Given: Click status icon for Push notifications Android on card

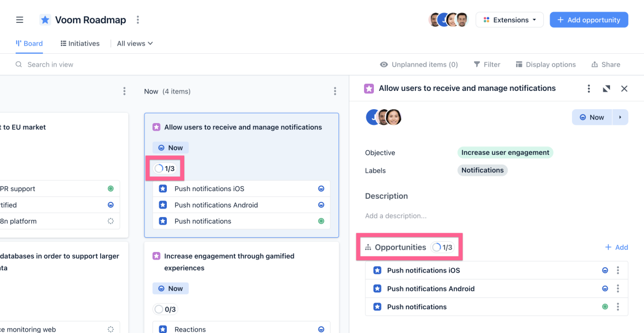Looking at the screenshot, I should point(321,205).
